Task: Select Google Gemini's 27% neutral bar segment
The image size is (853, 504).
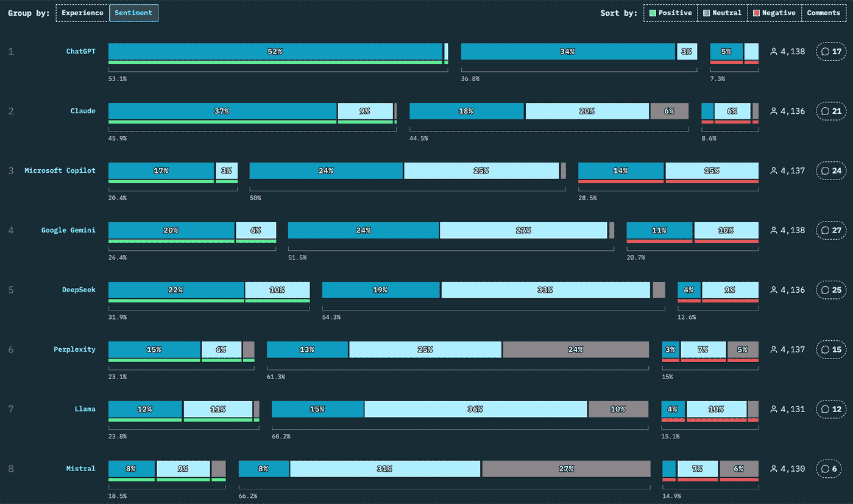Action: (524, 231)
